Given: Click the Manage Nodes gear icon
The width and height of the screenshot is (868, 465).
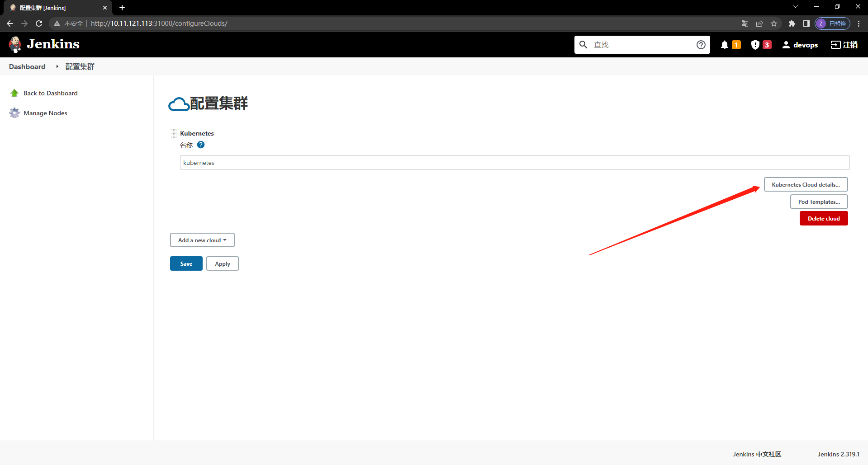Looking at the screenshot, I should click(x=14, y=113).
